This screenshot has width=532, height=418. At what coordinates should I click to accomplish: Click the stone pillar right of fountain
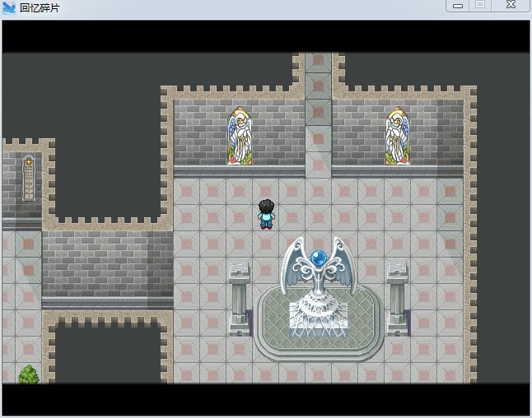click(397, 300)
